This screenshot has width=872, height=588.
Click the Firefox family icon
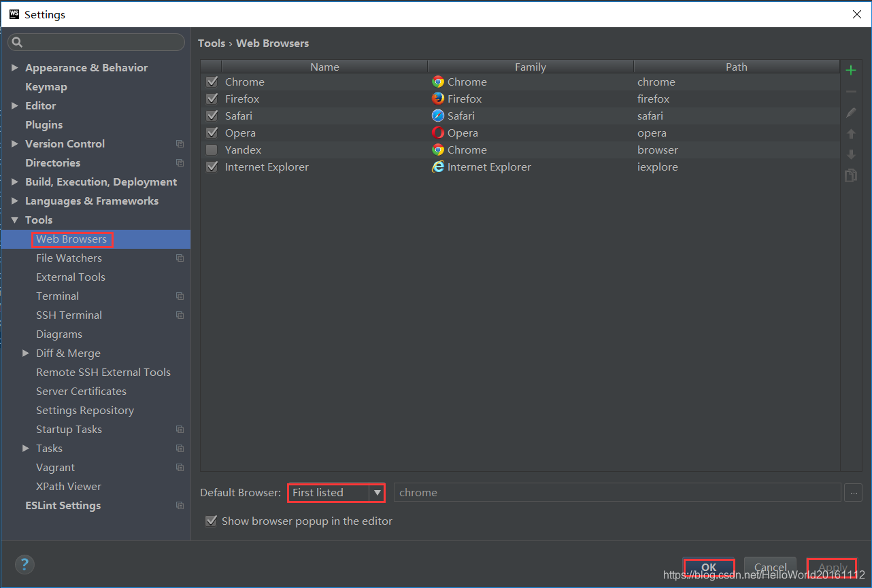(438, 99)
